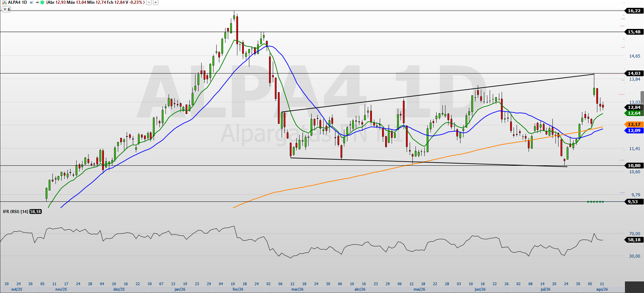
Task: Click the plus button in the chart header
Action: pyautogui.click(x=156, y=2)
